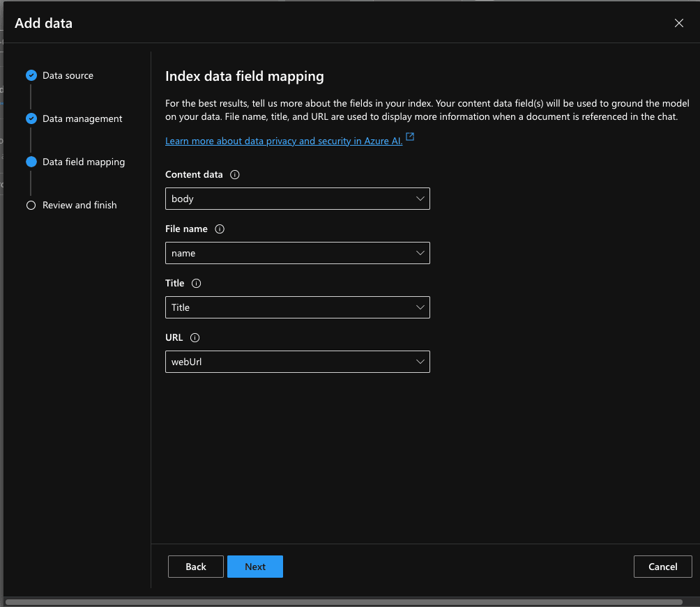The height and width of the screenshot is (607, 700).
Task: Click the blue circle for Data field mapping
Action: coord(31,162)
